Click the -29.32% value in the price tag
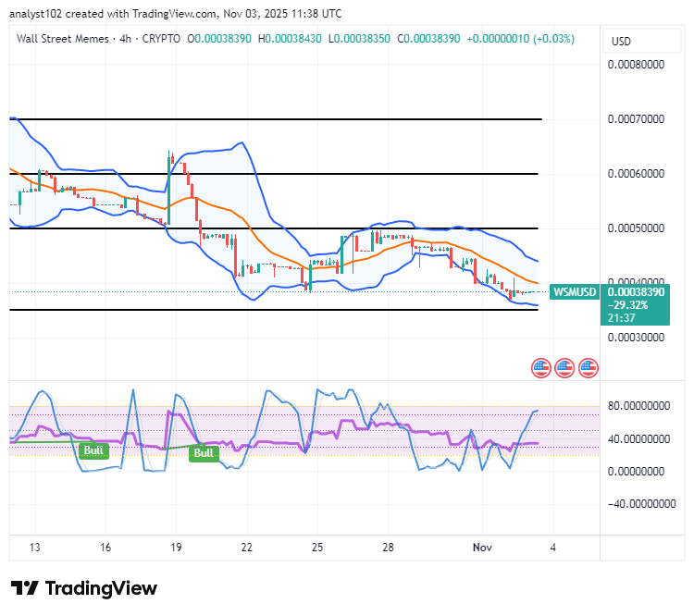Viewport: 694px width, 616px height. [627, 305]
